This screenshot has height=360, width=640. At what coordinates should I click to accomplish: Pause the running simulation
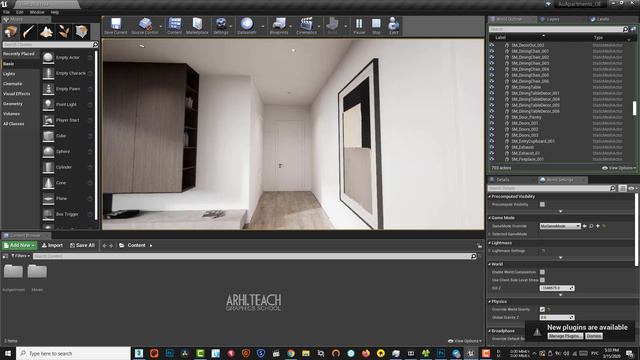coord(359,26)
